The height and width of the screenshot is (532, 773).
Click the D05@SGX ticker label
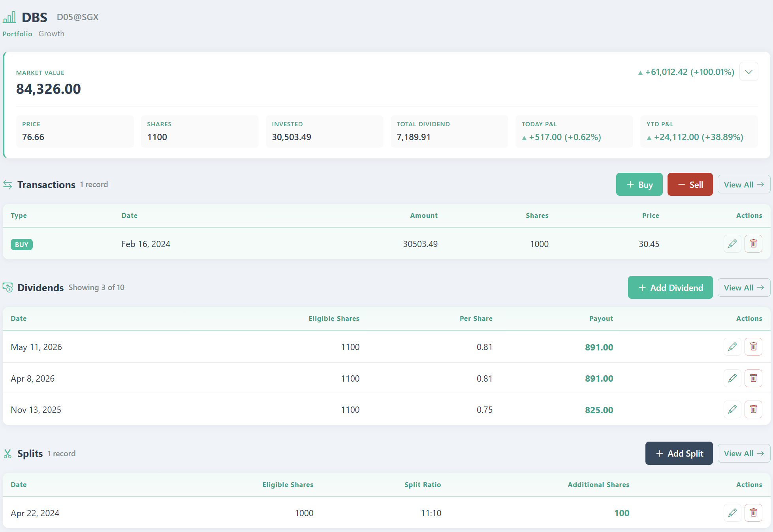[78, 17]
